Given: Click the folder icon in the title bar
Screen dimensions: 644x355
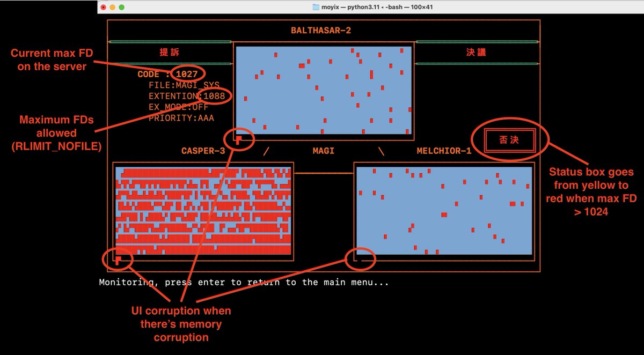Looking at the screenshot, I should click(x=317, y=8).
